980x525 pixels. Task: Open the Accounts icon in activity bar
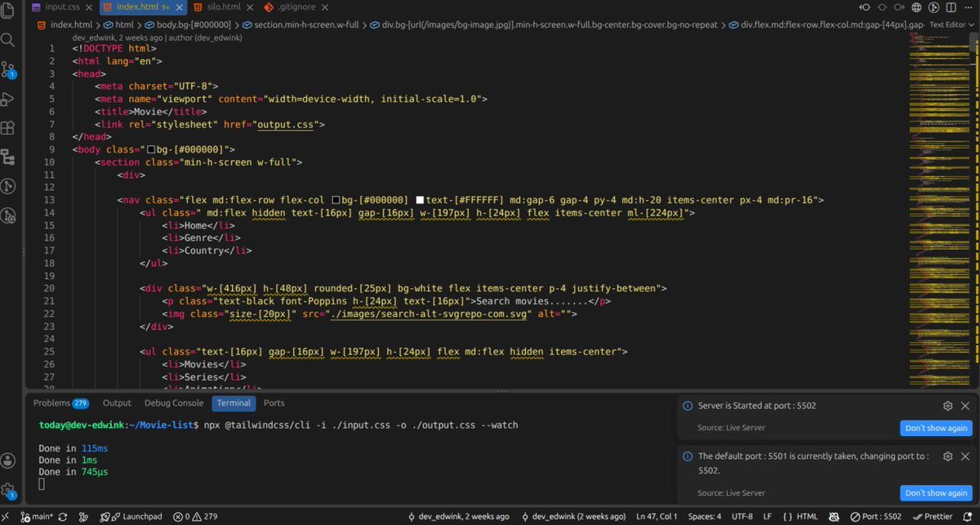[8, 461]
